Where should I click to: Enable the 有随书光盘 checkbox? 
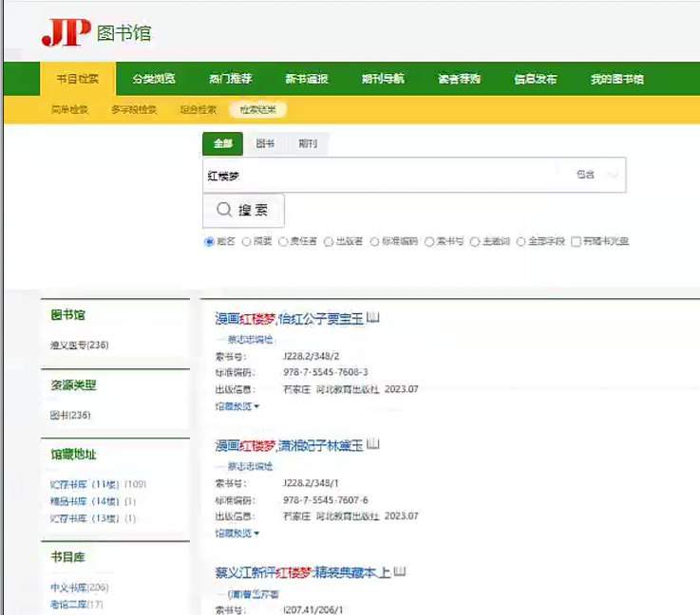click(576, 242)
